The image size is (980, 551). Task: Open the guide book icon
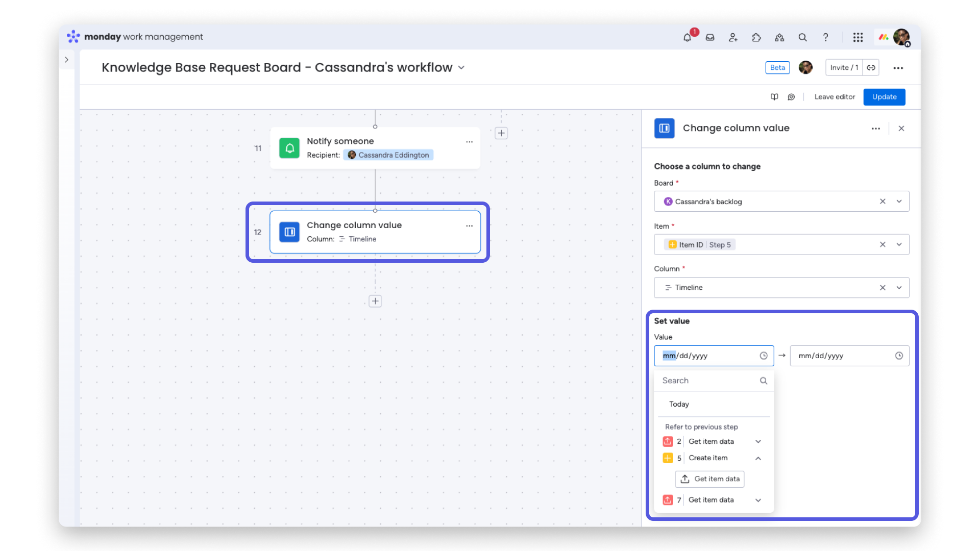coord(774,97)
